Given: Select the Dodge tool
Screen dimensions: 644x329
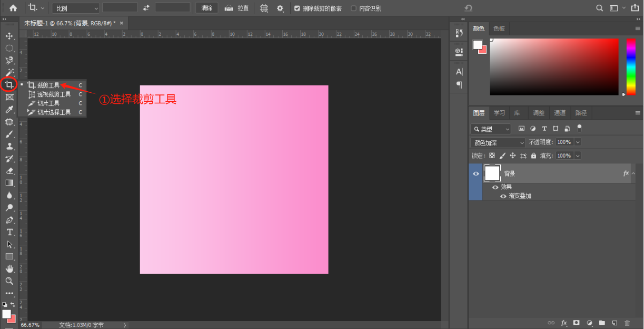Looking at the screenshot, I should click(9, 208).
